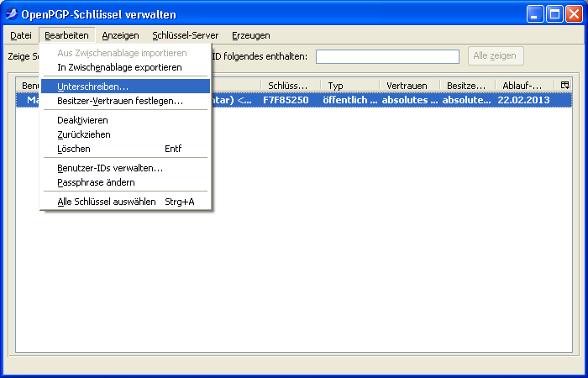Click expiry date 22.02.2013
This screenshot has height=378, width=588.
[523, 100]
